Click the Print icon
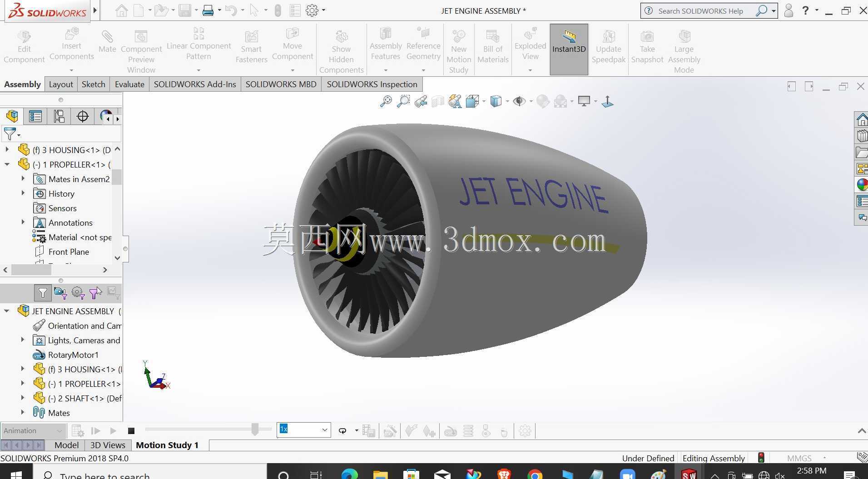Image resolution: width=868 pixels, height=479 pixels. [x=208, y=10]
